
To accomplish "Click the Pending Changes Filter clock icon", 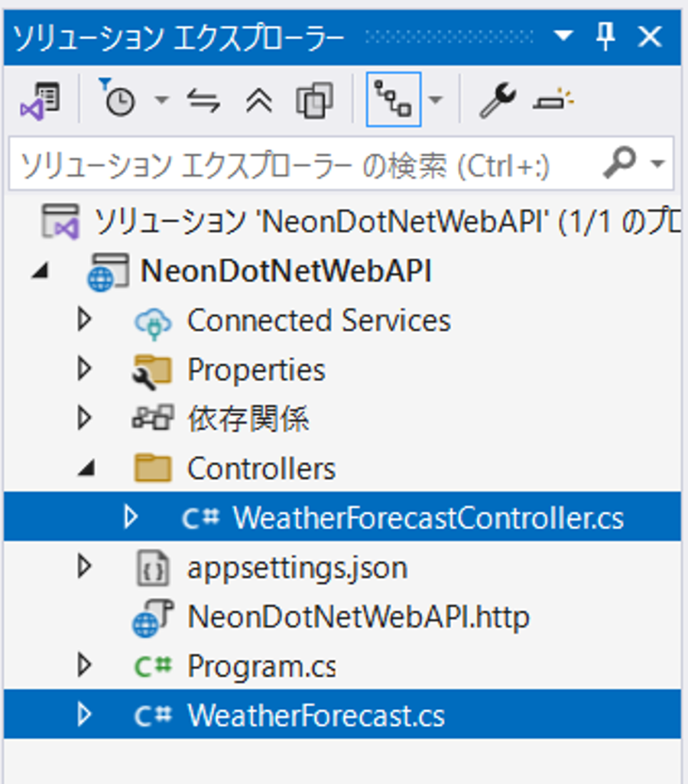I will click(x=118, y=100).
